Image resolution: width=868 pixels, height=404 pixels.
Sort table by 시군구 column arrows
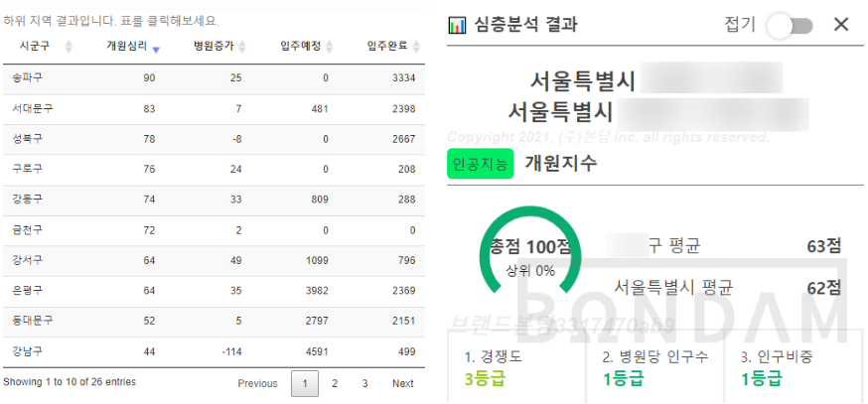69,47
